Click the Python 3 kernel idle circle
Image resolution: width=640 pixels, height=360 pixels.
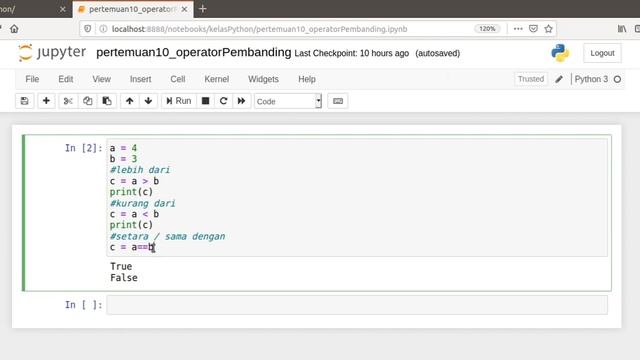618,79
